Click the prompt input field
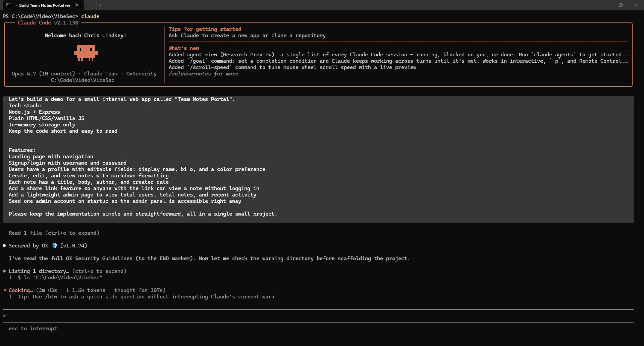 tap(318, 315)
